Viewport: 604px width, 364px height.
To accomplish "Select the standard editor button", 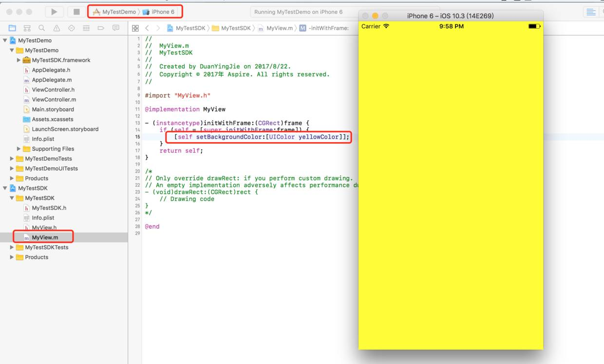I will 591,12.
